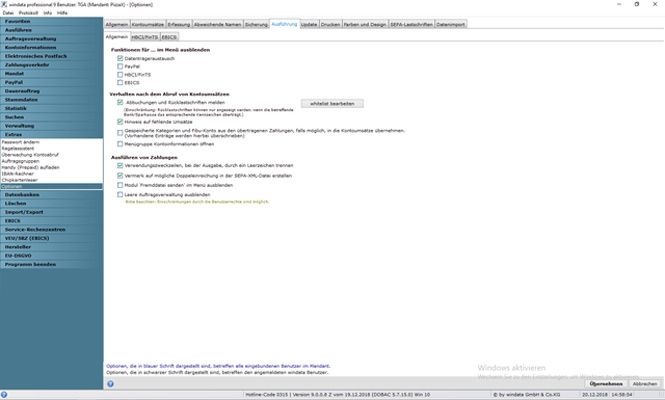Open Passwort ändern under Extras
This screenshot has width=665, height=400.
click(20, 142)
